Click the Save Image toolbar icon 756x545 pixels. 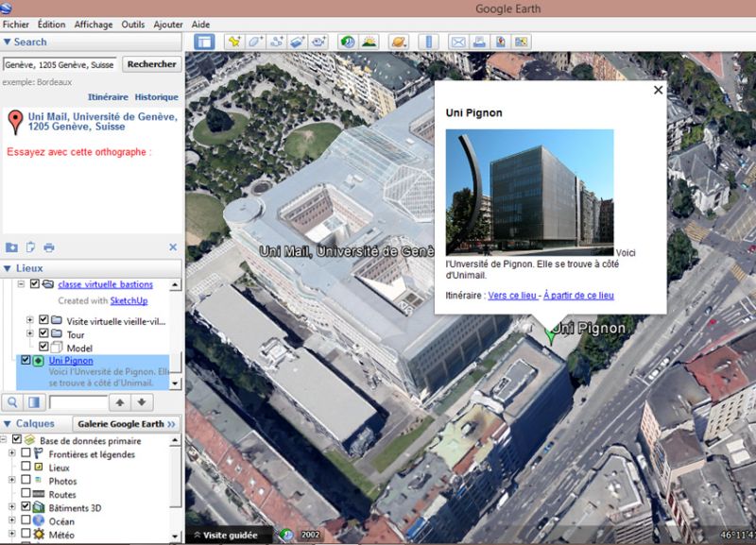pos(501,42)
